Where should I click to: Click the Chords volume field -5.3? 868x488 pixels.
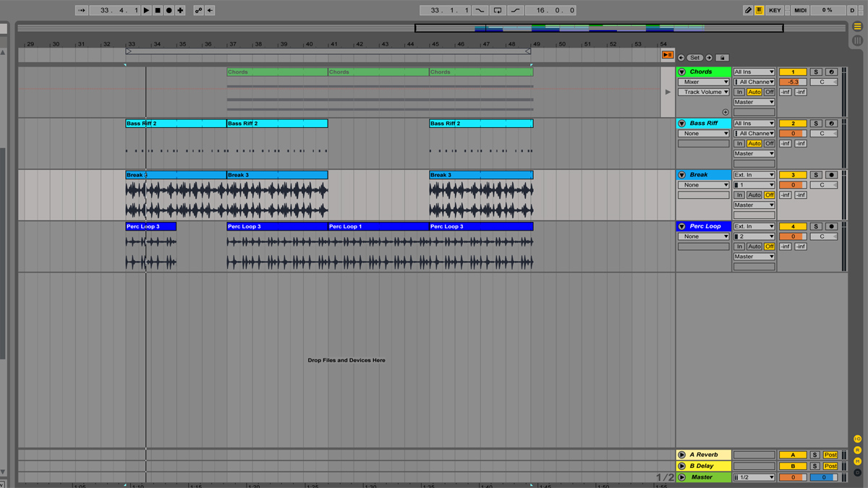793,82
